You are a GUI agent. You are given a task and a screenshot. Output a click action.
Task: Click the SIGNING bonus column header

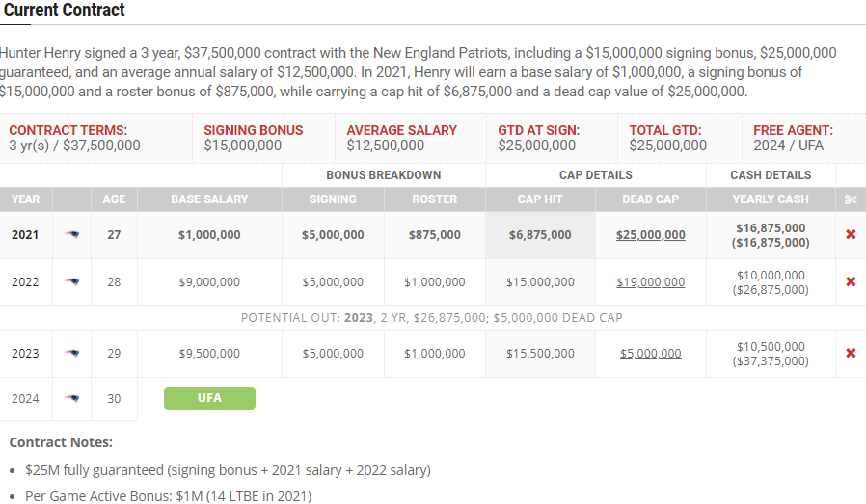(333, 199)
